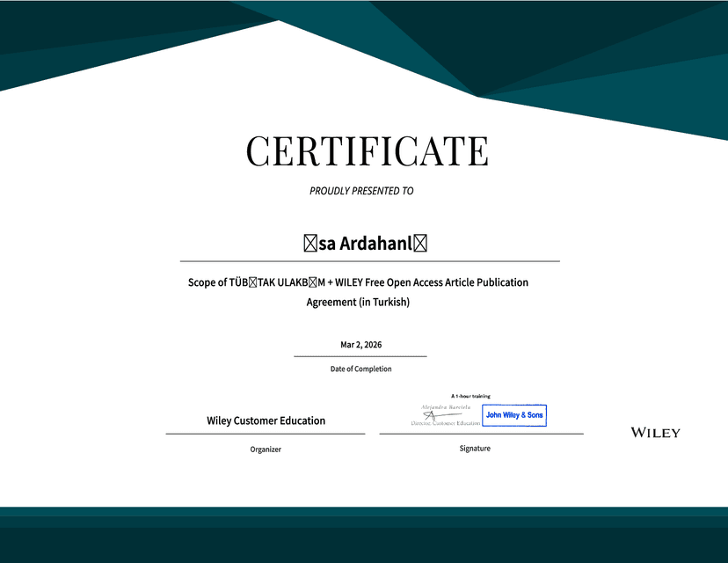Click the Agreement (in Turkish) text
This screenshot has height=563, width=728.
(358, 302)
